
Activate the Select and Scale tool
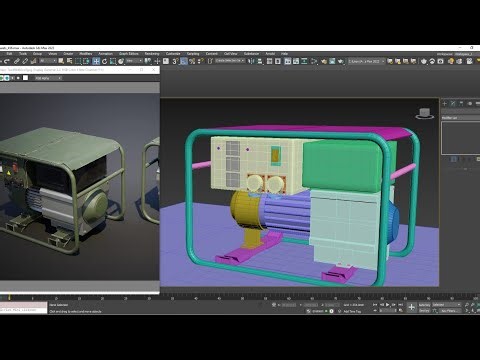pos(113,61)
